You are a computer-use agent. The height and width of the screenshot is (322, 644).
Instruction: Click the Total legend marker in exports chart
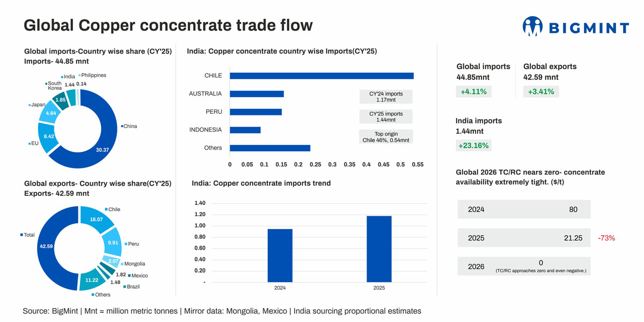[21, 235]
